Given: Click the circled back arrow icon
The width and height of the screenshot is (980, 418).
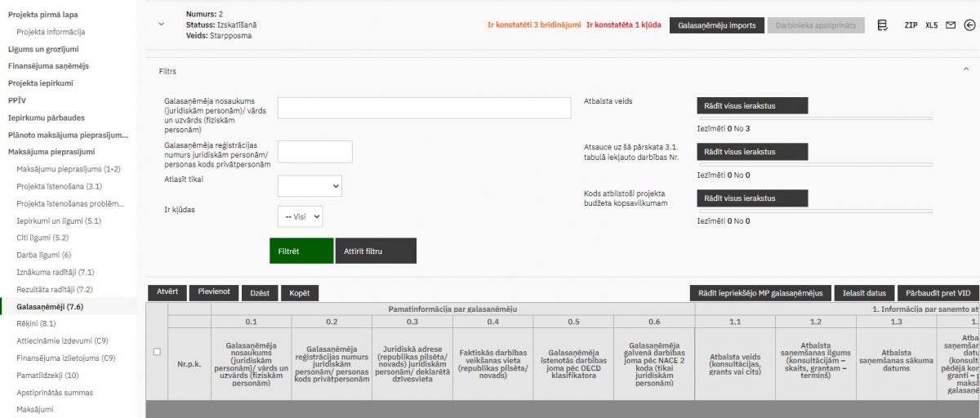Looking at the screenshot, I should coord(969,25).
